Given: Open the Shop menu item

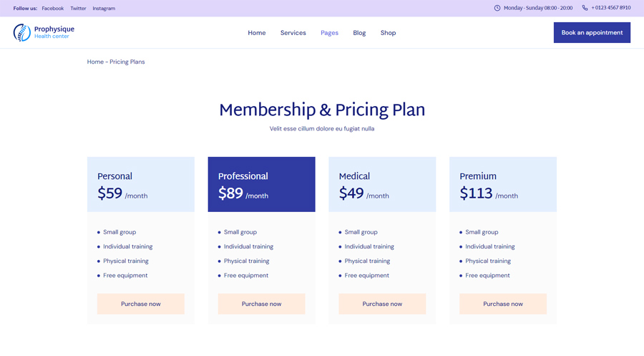Looking at the screenshot, I should 388,33.
